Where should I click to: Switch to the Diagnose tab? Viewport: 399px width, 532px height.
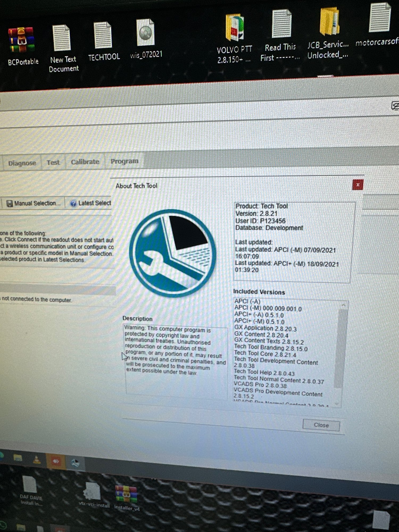(x=22, y=163)
